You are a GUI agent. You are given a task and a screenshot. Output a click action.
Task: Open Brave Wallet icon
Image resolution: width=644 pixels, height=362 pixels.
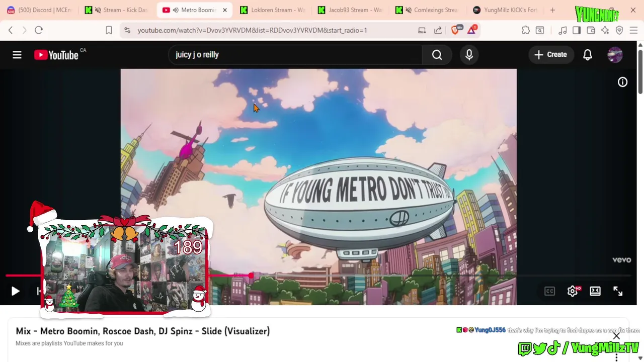(x=591, y=30)
